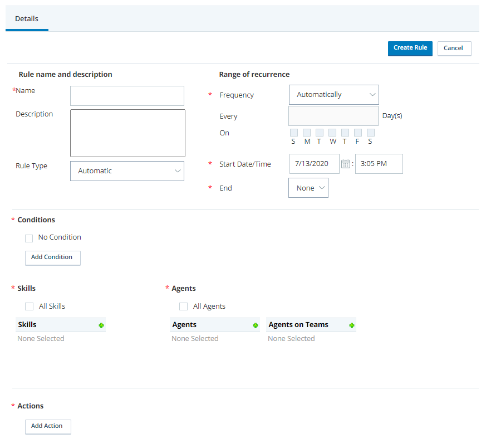Click None Selected under Agents on Teams
Viewport: 486px width, 448px height.
pyautogui.click(x=291, y=338)
